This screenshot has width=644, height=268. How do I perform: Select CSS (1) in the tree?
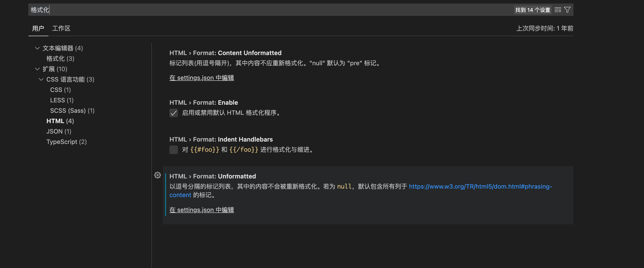point(61,90)
